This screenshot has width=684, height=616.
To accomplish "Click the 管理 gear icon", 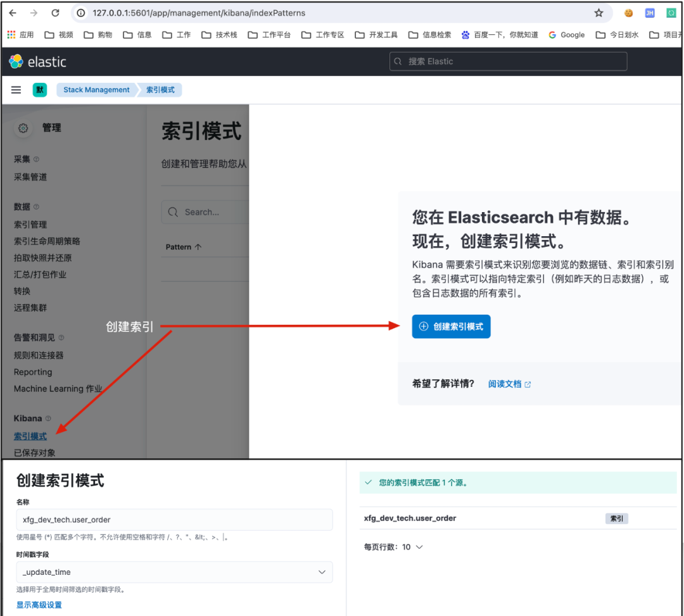I will 23,128.
